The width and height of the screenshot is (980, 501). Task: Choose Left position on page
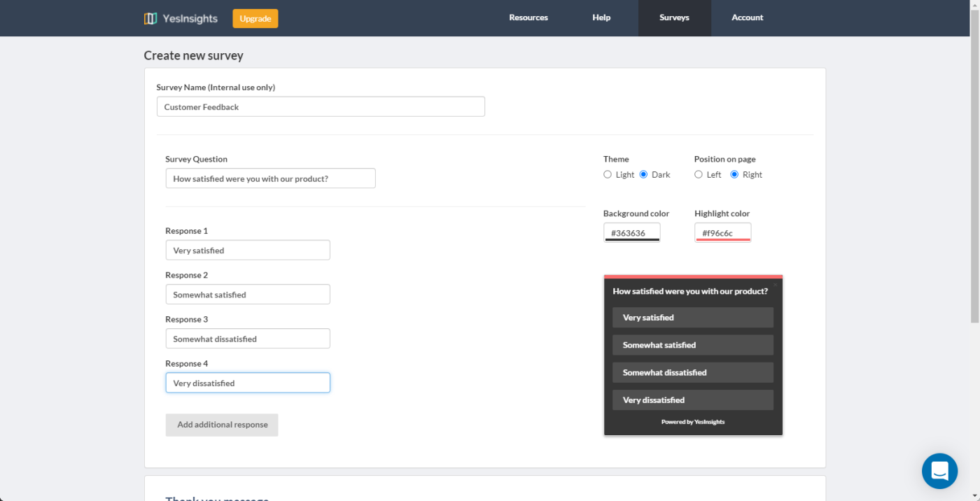(699, 174)
